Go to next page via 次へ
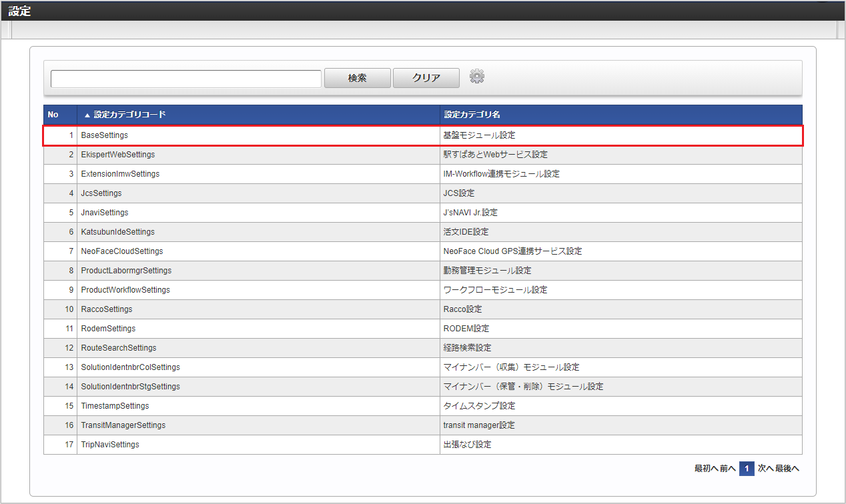The height and width of the screenshot is (504, 846). pos(765,469)
